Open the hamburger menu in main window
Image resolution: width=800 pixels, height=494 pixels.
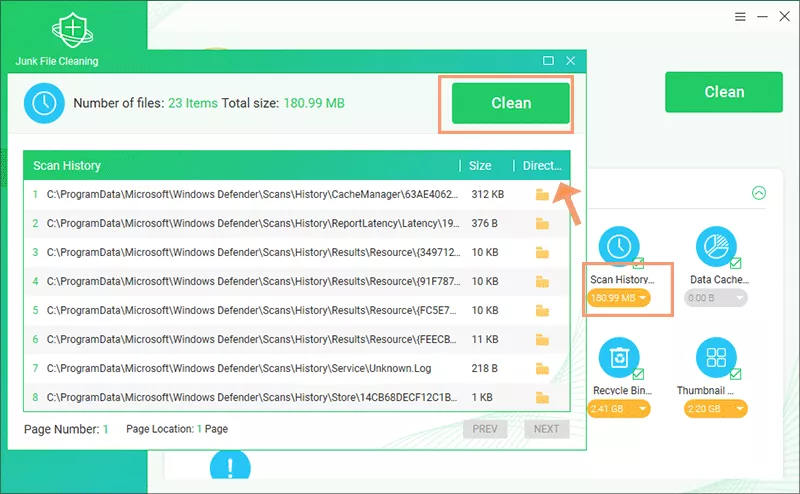pos(740,17)
